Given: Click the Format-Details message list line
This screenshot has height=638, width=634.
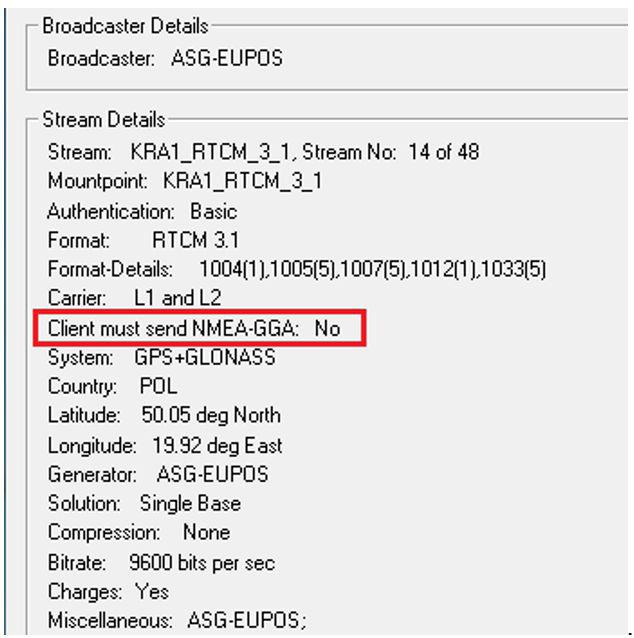Looking at the screenshot, I should pyautogui.click(x=296, y=269).
